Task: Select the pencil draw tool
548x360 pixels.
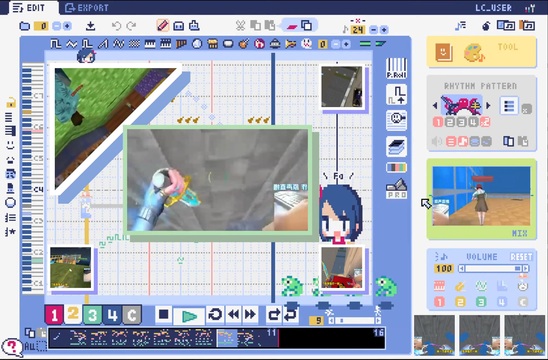Action: click(163, 26)
